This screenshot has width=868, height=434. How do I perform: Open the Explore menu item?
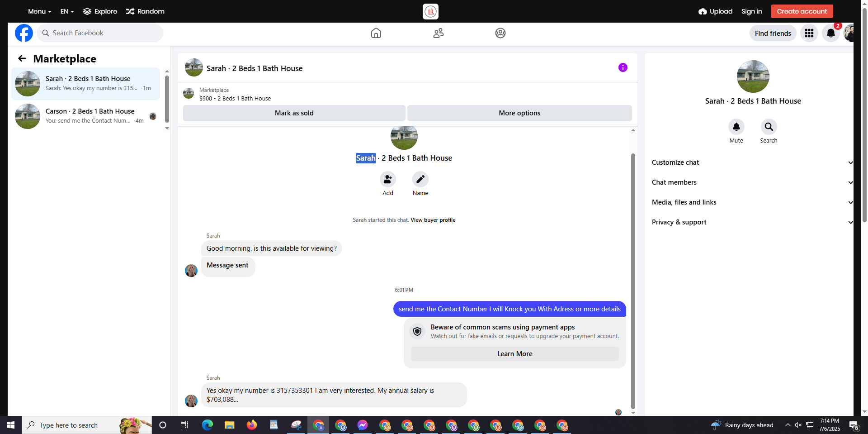coord(100,11)
